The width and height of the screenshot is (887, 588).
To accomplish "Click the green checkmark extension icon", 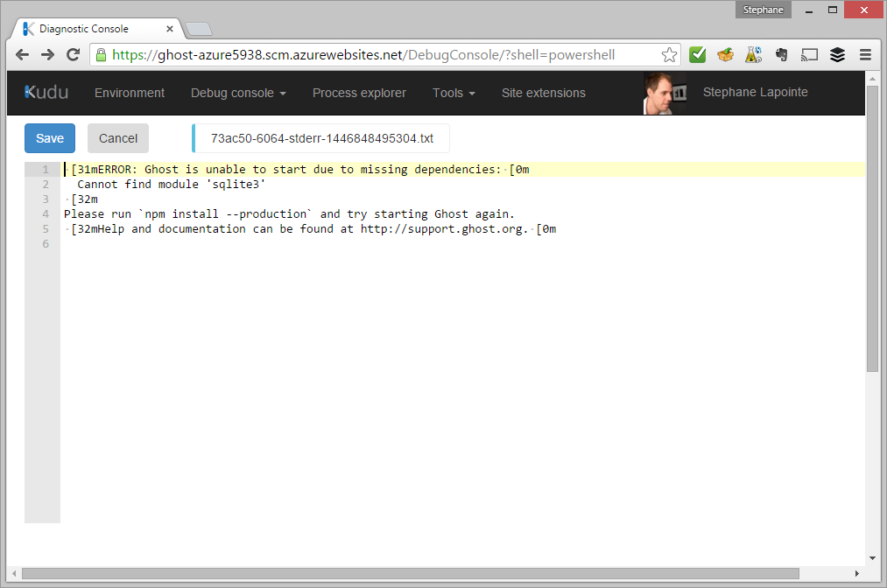I will pyautogui.click(x=698, y=55).
